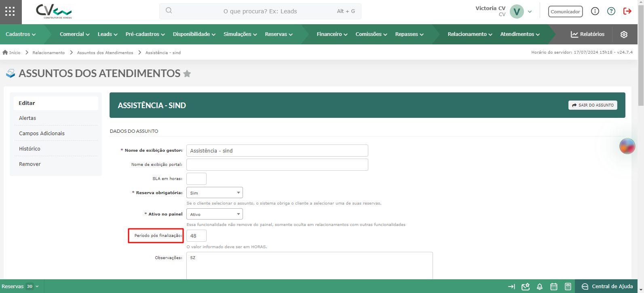Open the notifications bell icon

540,287
